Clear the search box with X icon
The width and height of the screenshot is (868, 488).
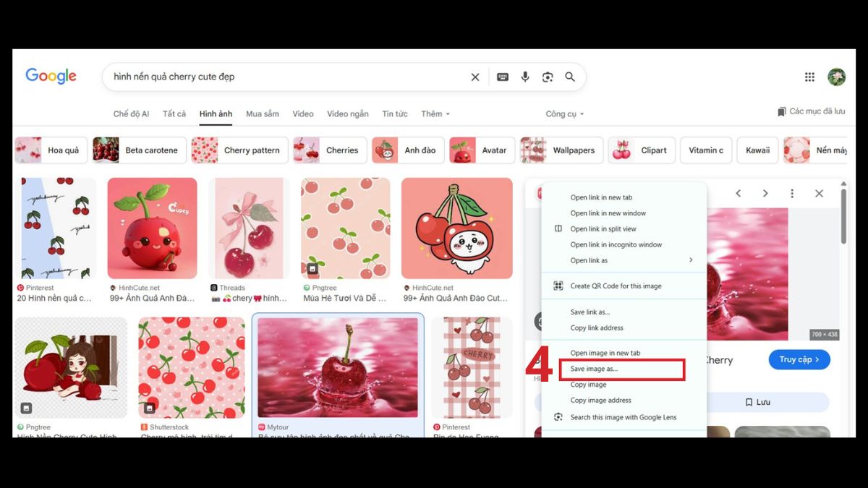pos(475,77)
